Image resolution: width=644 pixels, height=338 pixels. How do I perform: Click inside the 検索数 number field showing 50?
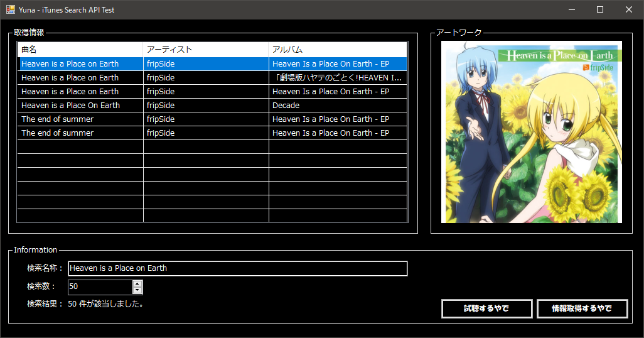pyautogui.click(x=100, y=287)
